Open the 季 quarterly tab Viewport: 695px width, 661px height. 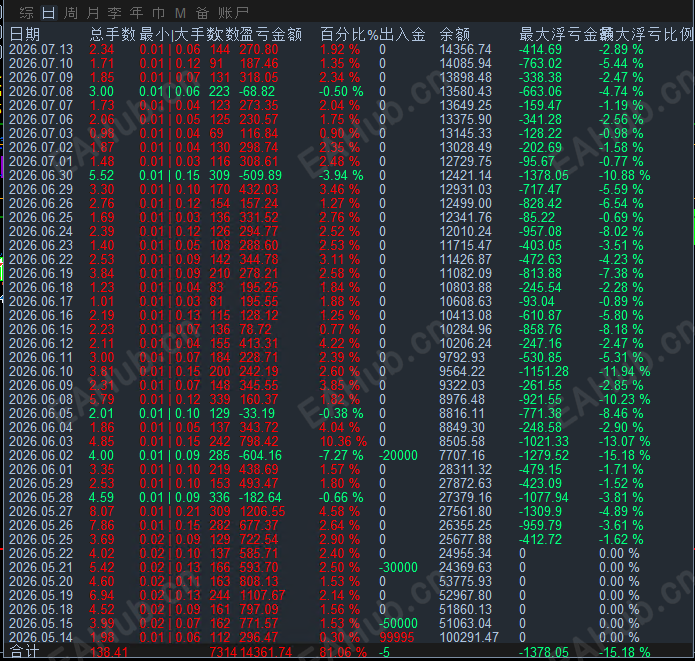pyautogui.click(x=114, y=13)
